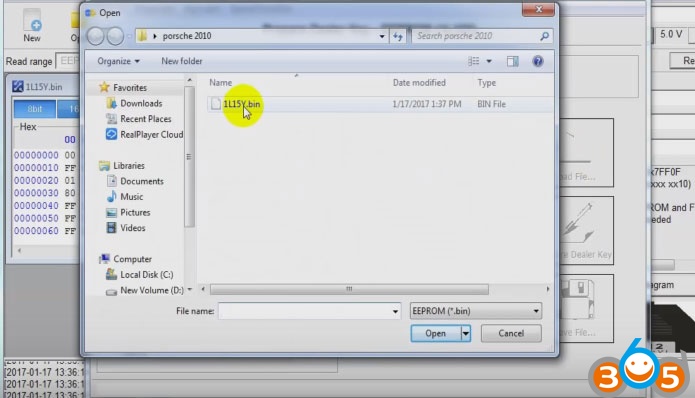The image size is (695, 398).
Task: Click the Open button in dialog
Action: (x=436, y=333)
